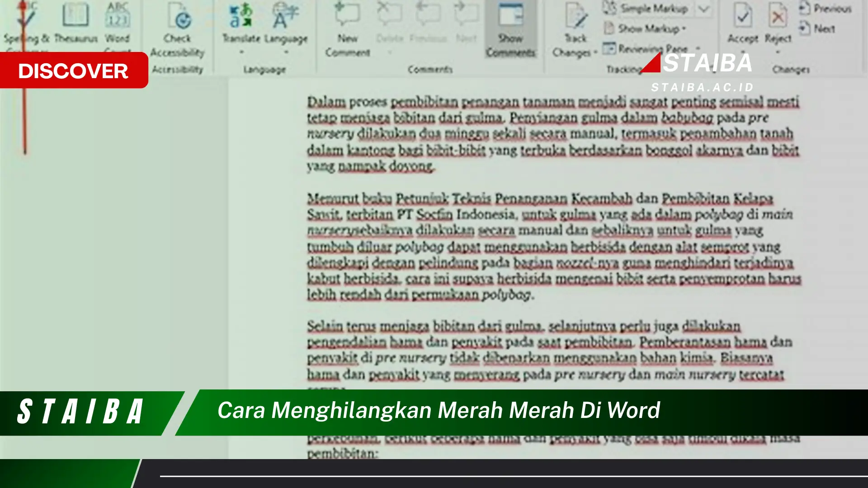The image size is (868, 488).
Task: Click the text "Menurut buku Petunjuk Teknis"
Action: (x=399, y=199)
